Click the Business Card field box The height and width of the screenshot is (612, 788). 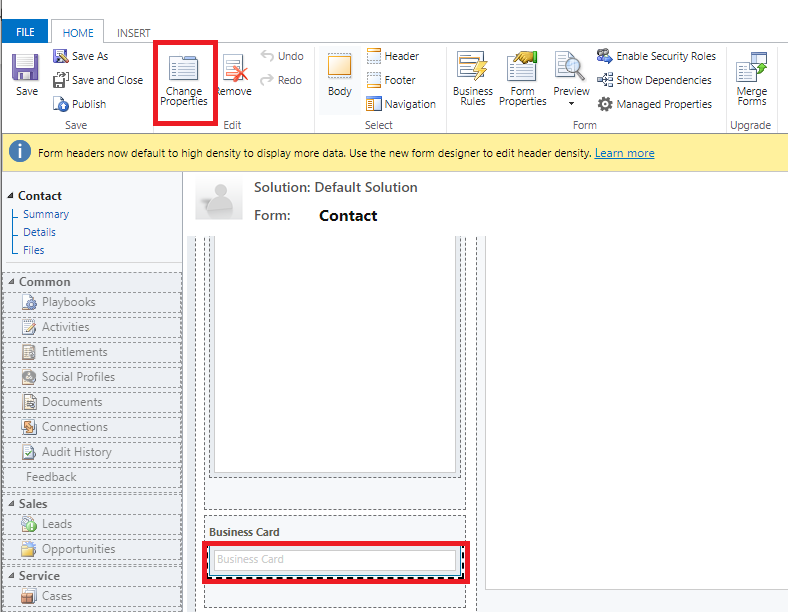(335, 560)
